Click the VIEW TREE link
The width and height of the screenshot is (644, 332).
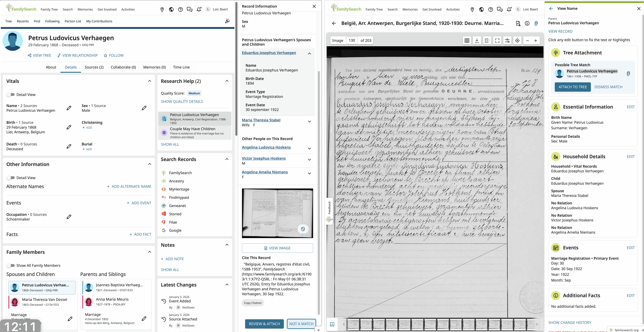39,55
